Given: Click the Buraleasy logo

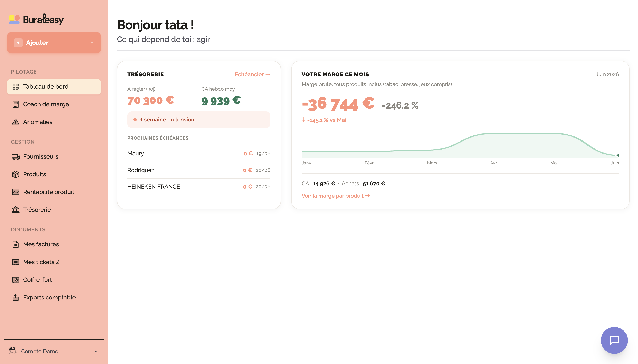Looking at the screenshot, I should (36, 19).
